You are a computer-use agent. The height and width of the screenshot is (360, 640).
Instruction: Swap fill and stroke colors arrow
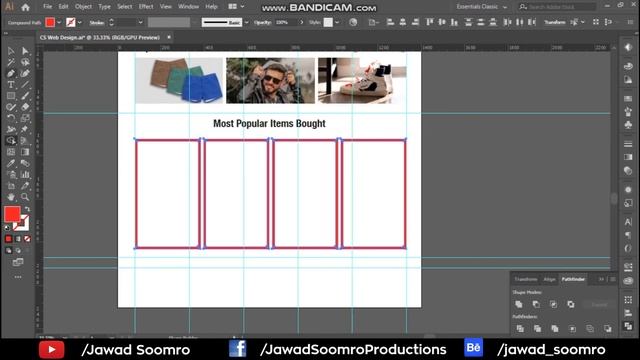[x=27, y=209]
